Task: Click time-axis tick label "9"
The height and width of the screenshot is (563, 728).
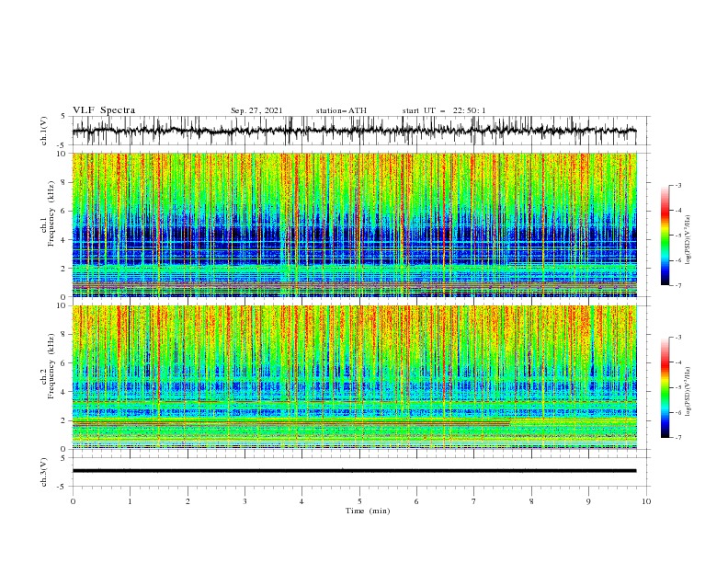Action: [x=588, y=501]
